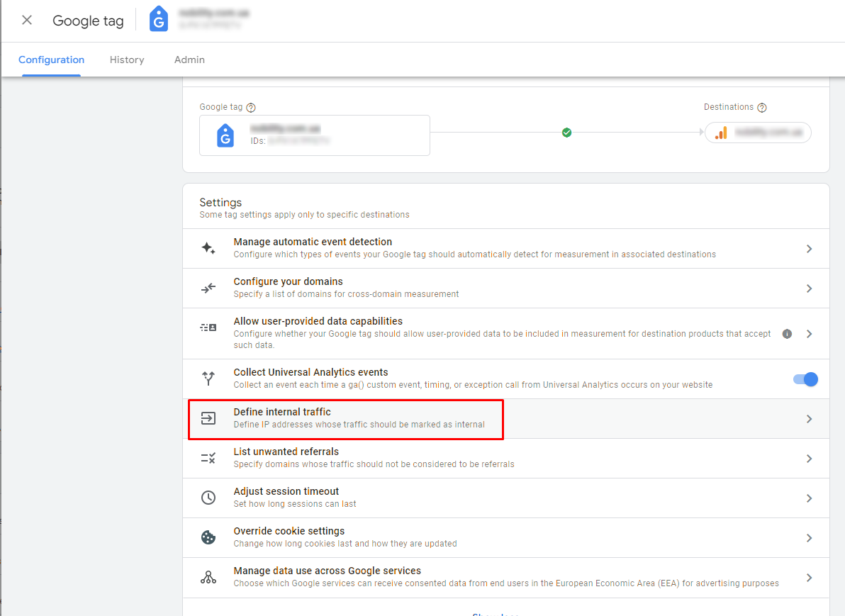Click info icon on user-provided data row
This screenshot has width=845, height=616.
click(787, 334)
